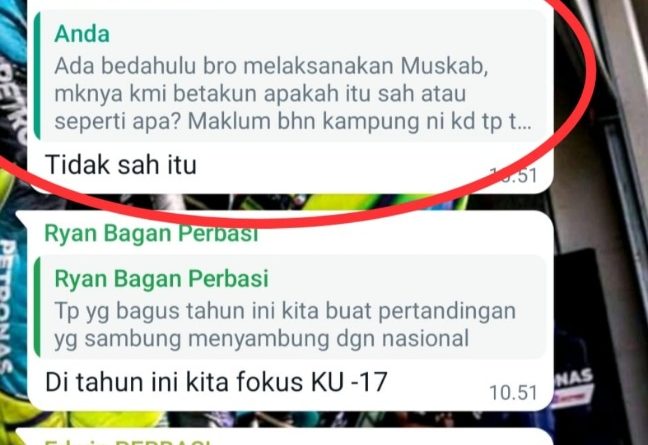Viewport: 648px width, 445px height.
Task: Tap the 10.51 timestamp on KU -17 message
Action: click(513, 393)
